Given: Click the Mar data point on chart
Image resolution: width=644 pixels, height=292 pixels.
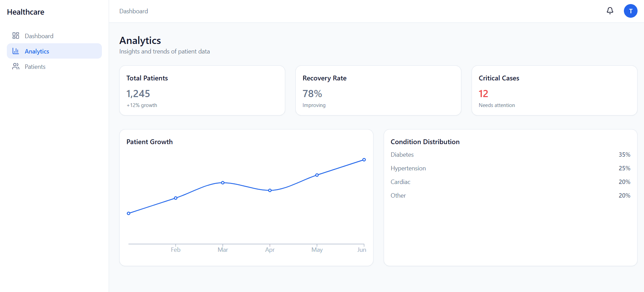Looking at the screenshot, I should tap(223, 183).
